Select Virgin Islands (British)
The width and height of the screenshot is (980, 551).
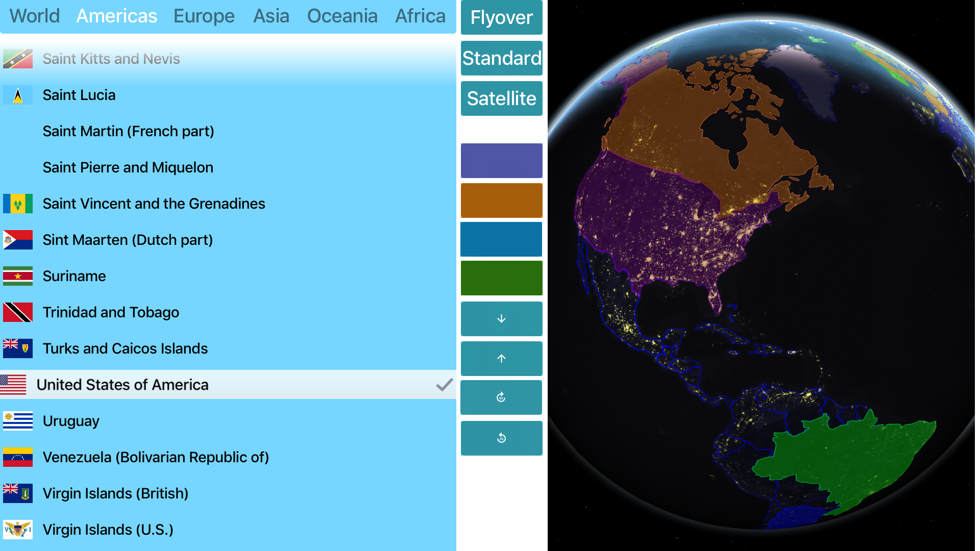point(228,493)
